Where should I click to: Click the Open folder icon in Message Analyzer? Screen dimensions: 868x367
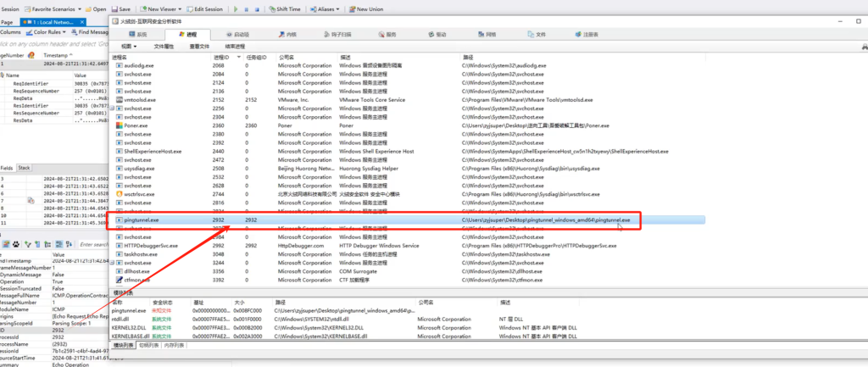click(x=88, y=9)
